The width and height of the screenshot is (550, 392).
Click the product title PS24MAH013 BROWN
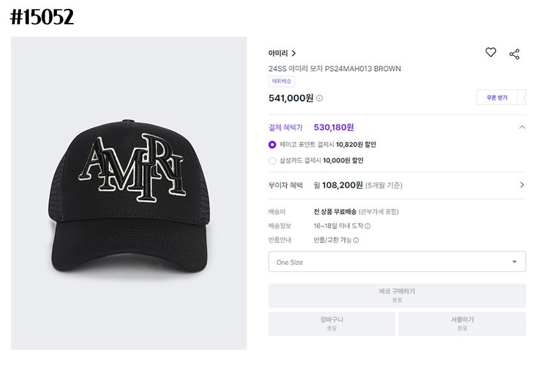click(x=334, y=68)
